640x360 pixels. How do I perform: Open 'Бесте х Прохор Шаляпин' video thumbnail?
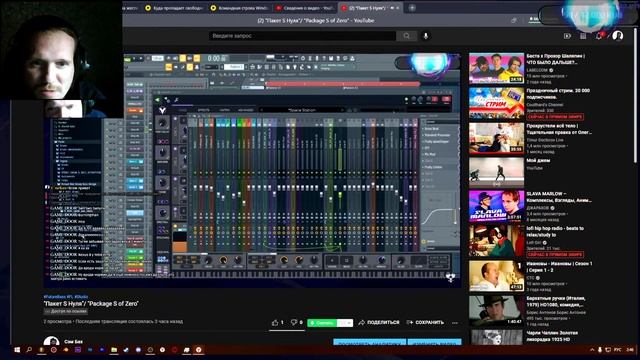[496, 68]
